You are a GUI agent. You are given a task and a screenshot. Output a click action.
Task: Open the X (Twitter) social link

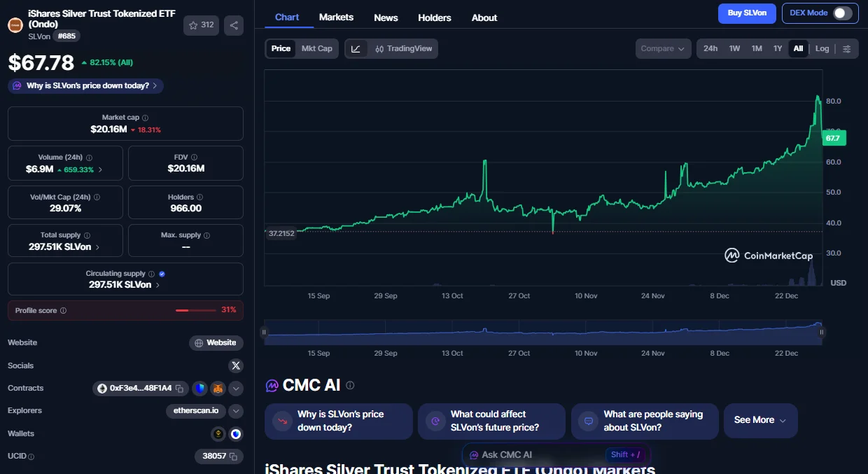coord(236,365)
